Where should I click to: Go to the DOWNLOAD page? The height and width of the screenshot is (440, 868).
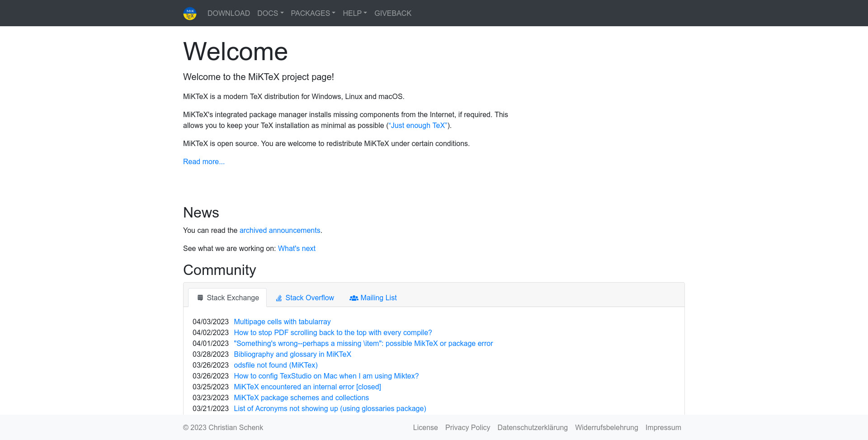coord(228,14)
